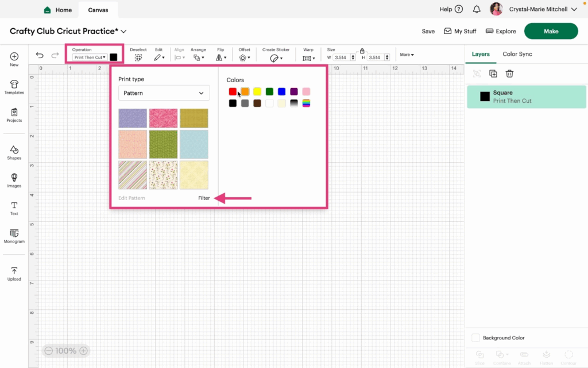Expand the Print type Pattern dropdown

point(164,93)
